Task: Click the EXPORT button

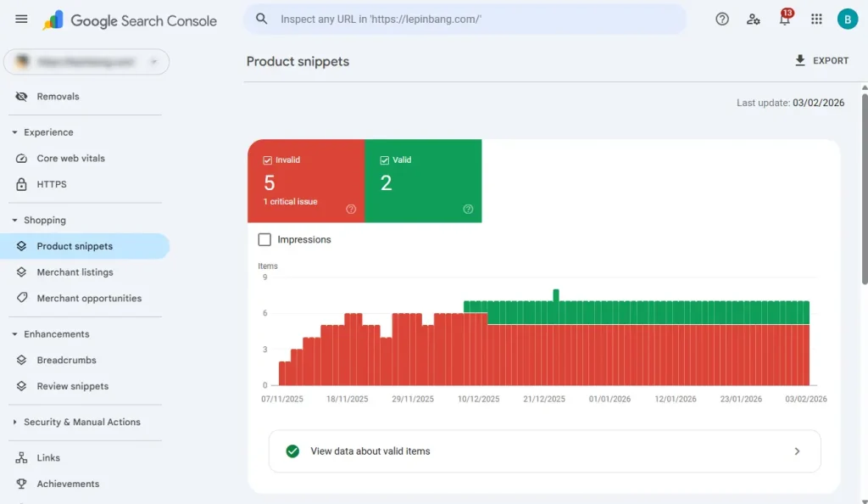Action: point(821,61)
